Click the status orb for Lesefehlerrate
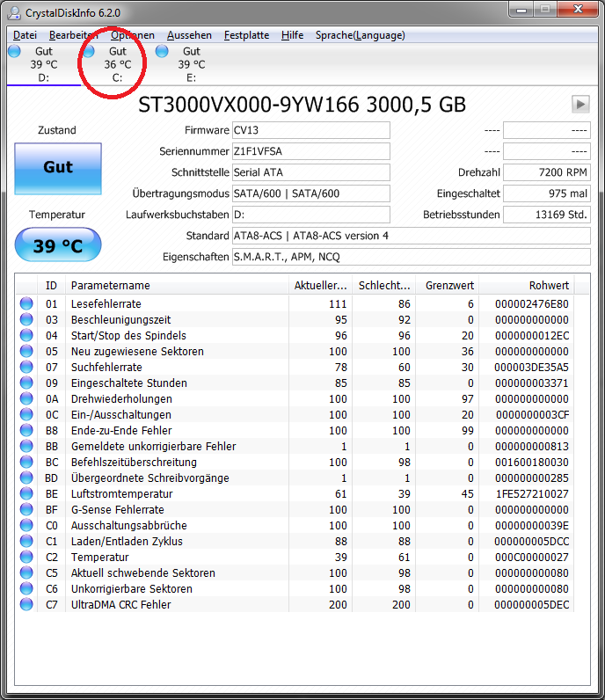 click(26, 303)
